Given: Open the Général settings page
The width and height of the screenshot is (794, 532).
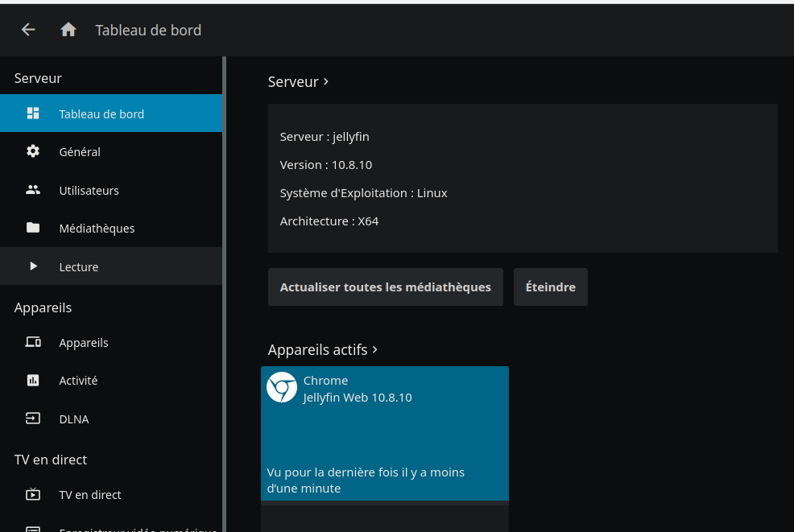Looking at the screenshot, I should click(x=111, y=151).
